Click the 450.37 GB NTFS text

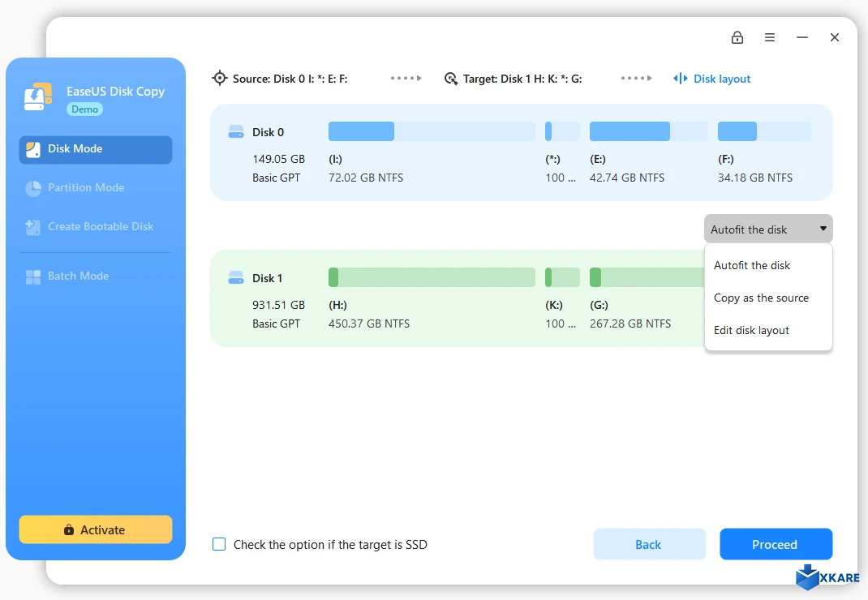coord(369,324)
